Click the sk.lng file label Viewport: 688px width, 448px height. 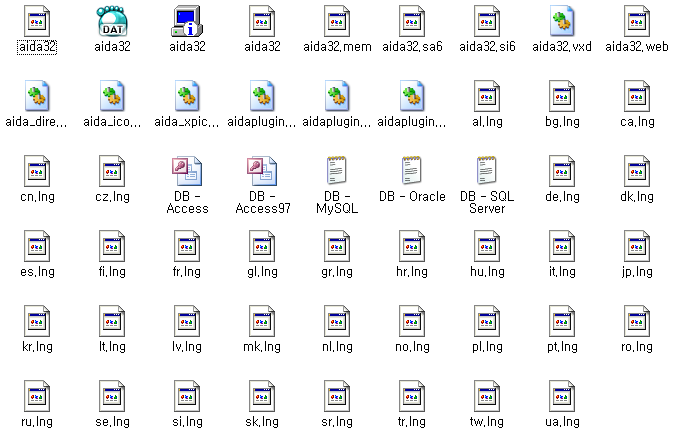[262, 422]
